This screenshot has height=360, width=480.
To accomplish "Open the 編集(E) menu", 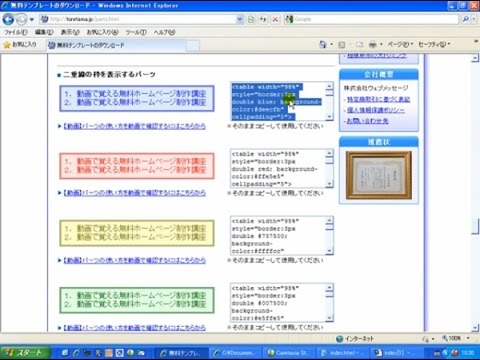I will tap(44, 32).
